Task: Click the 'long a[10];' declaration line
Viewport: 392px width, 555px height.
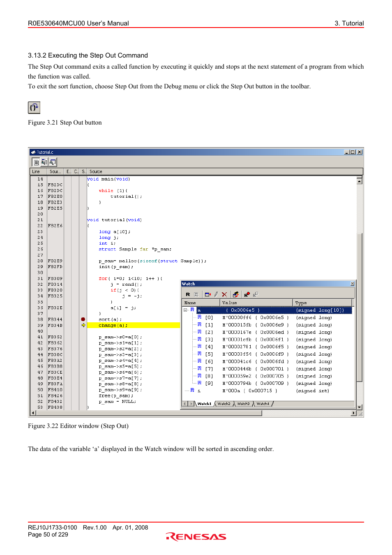Action: click(x=115, y=232)
